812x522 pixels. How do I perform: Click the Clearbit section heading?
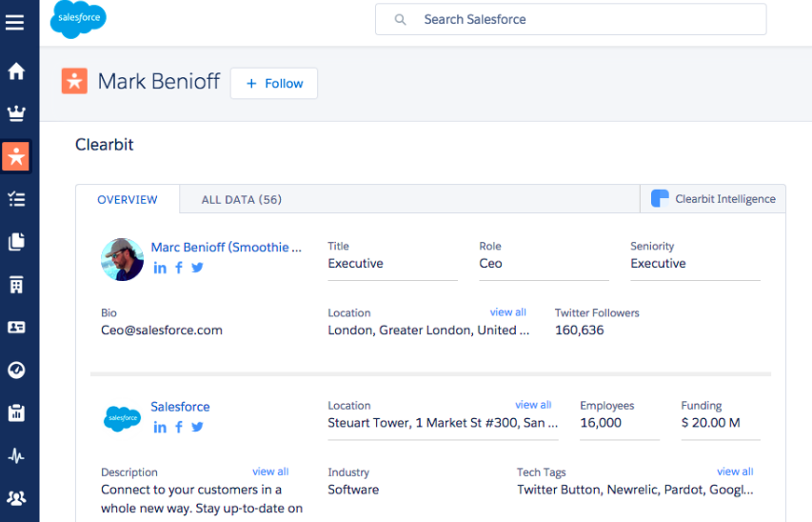click(x=104, y=145)
